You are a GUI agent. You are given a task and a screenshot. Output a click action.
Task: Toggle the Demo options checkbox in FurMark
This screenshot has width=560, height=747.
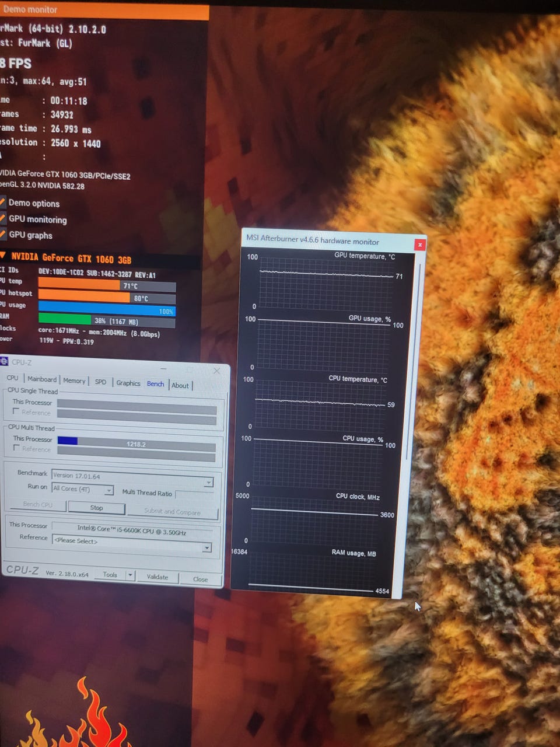click(2, 203)
